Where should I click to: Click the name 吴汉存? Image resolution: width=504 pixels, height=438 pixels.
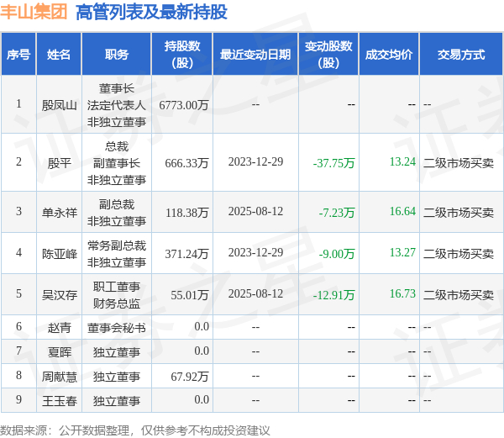59,295
